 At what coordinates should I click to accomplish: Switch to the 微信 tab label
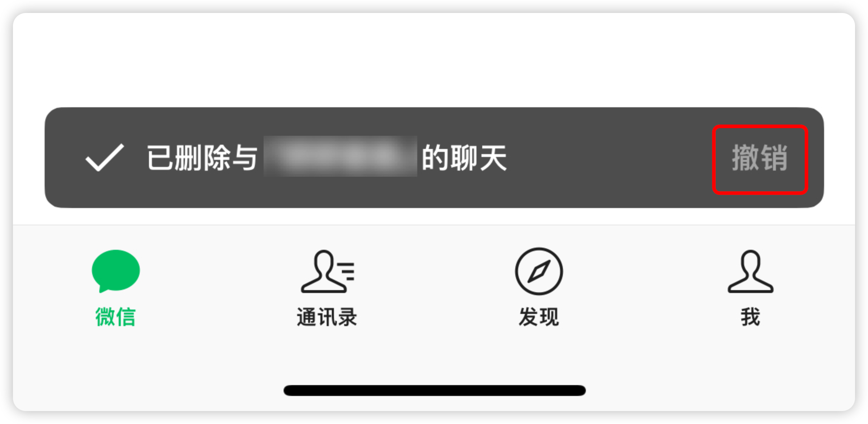coord(116,317)
